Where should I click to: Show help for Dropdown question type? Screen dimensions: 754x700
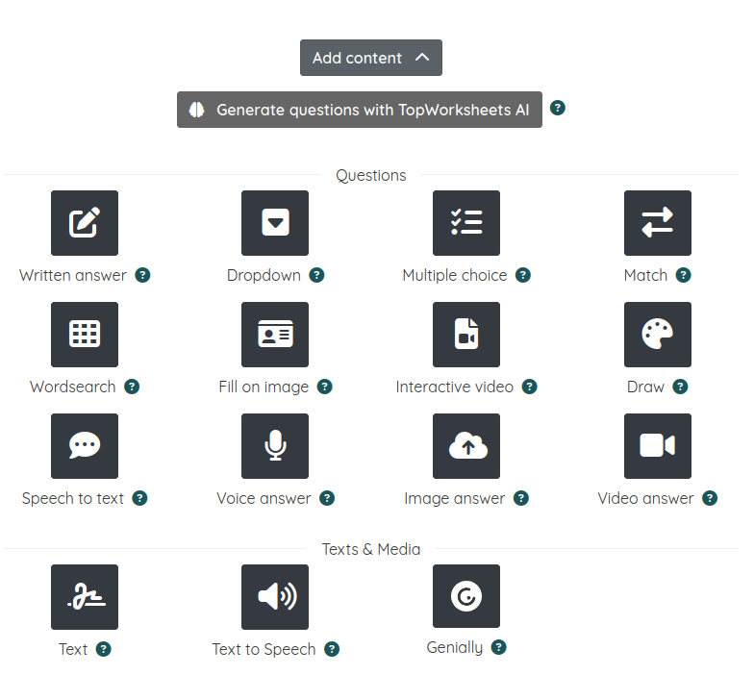tap(316, 275)
